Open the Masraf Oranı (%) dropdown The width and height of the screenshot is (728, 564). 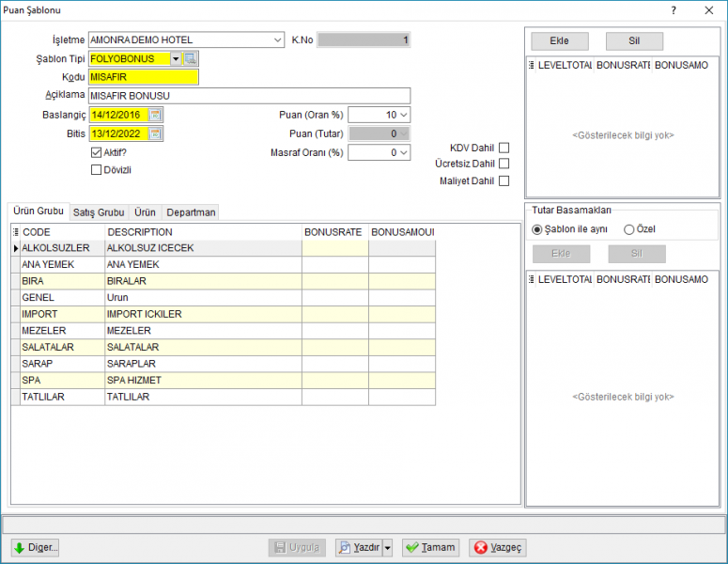tap(404, 152)
